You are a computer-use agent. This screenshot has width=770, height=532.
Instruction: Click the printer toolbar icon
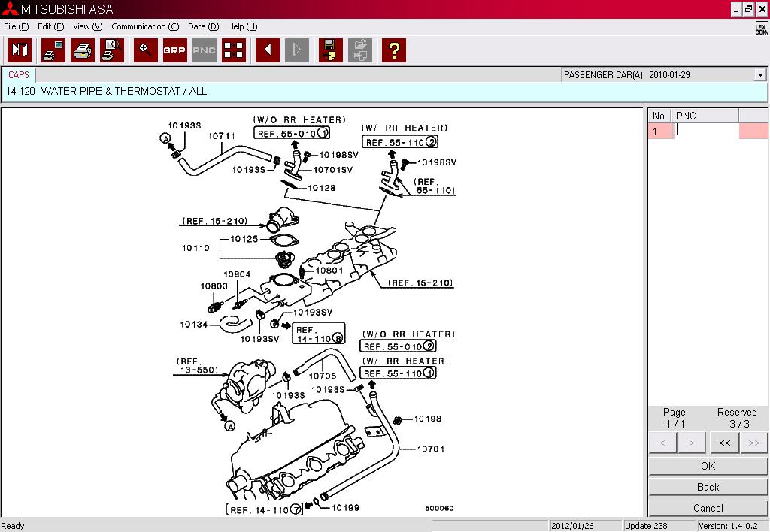(x=83, y=50)
